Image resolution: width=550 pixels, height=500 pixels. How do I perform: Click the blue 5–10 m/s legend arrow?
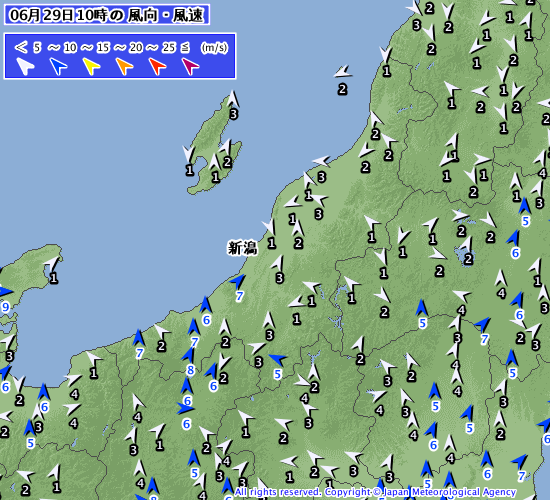coord(58,66)
